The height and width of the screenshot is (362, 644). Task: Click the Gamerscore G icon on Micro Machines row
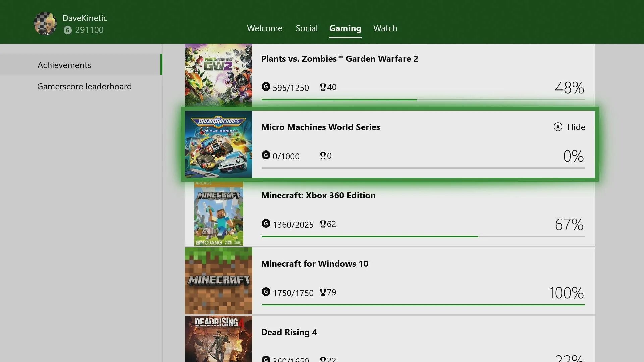[265, 155]
